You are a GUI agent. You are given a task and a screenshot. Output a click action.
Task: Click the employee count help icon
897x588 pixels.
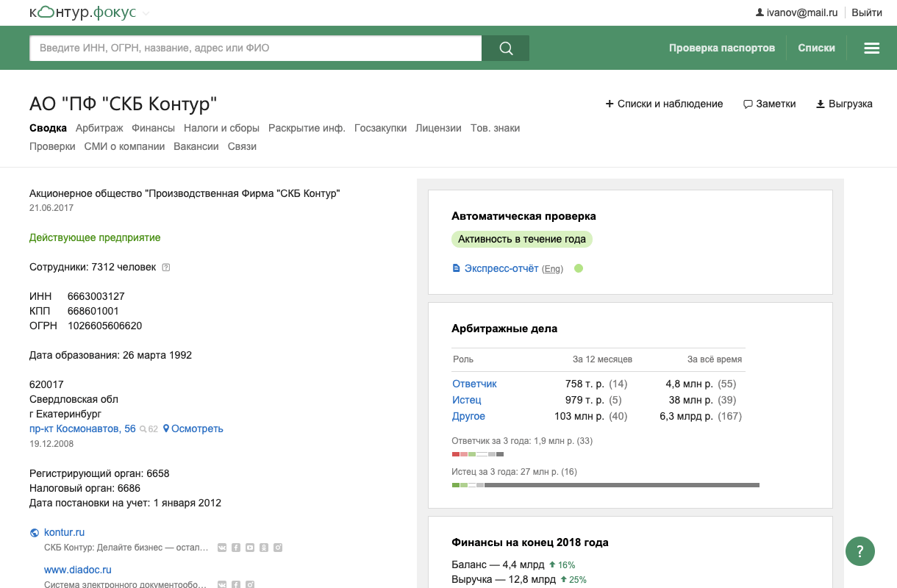(x=166, y=268)
